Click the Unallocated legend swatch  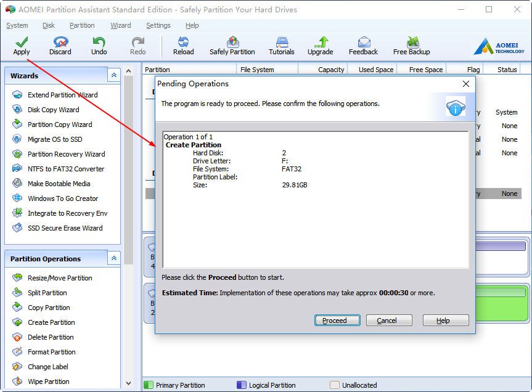pos(335,385)
